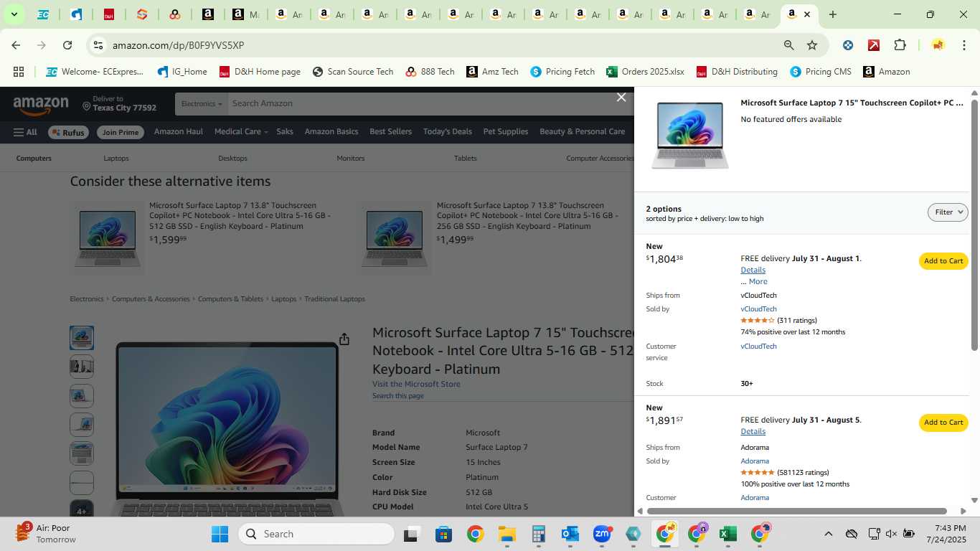Visit the Microsoft Store link
The image size is (980, 551).
click(x=416, y=385)
